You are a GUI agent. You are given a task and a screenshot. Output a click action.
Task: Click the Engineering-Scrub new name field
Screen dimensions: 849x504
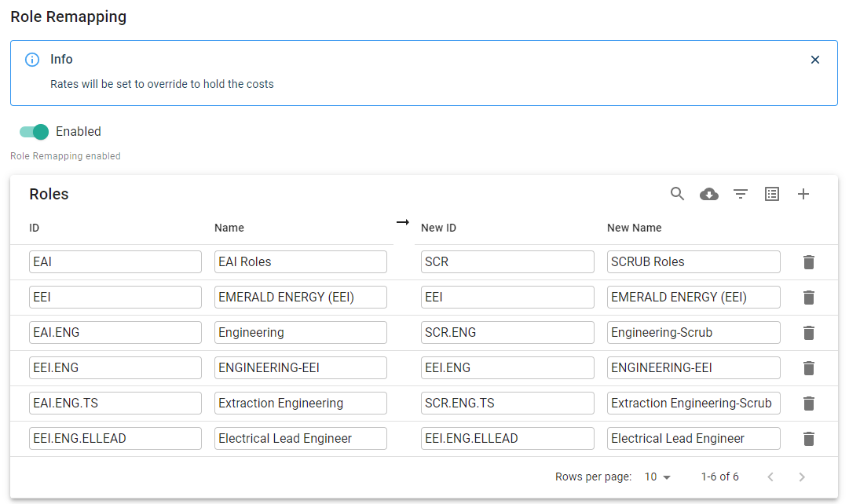tap(693, 333)
